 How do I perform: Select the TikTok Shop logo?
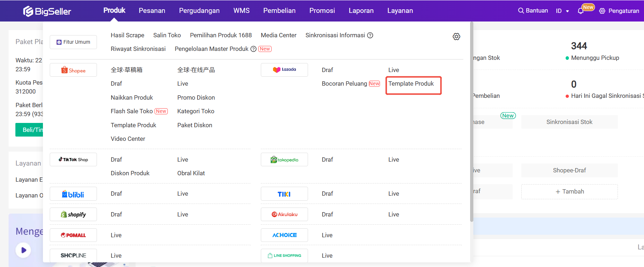[73, 159]
